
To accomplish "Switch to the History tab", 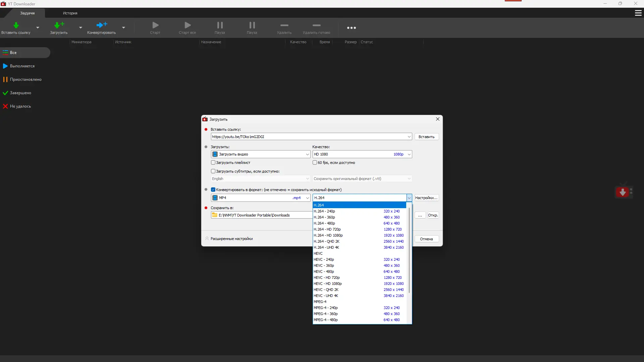I will 70,13.
